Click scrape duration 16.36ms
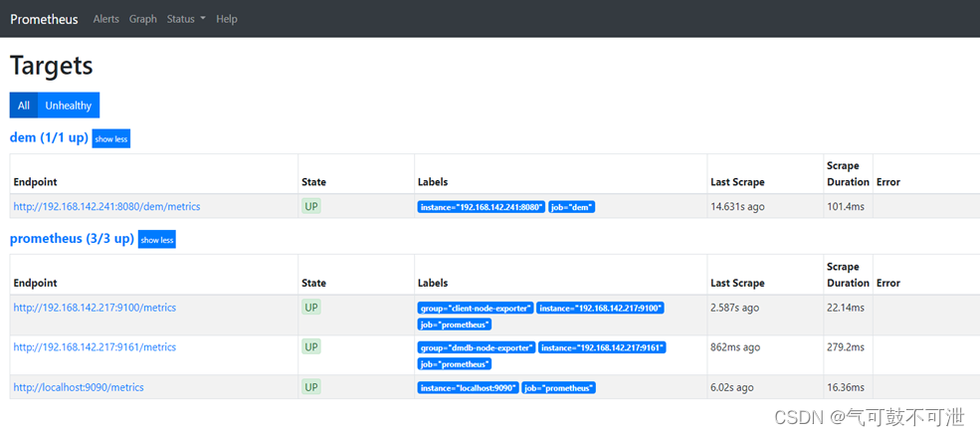The height and width of the screenshot is (436, 980). pos(846,387)
